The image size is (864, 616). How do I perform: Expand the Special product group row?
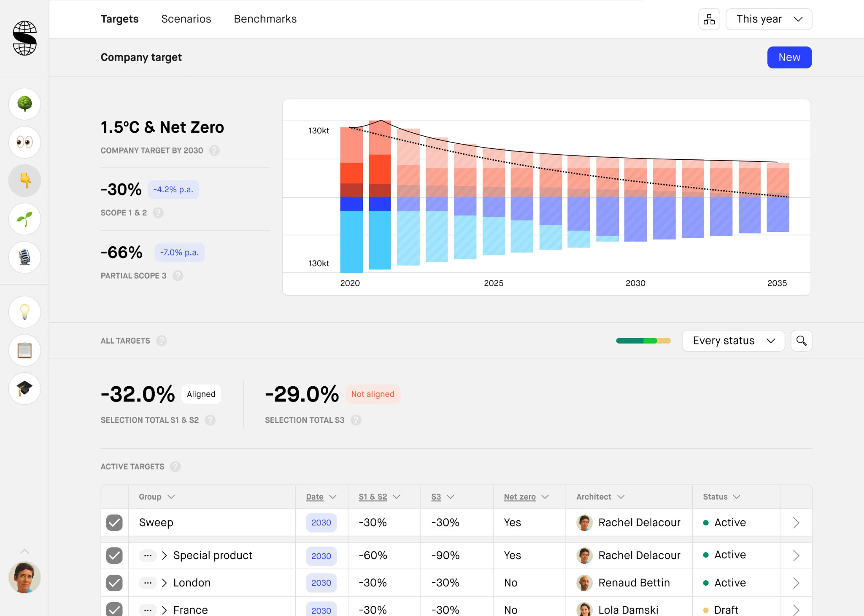(x=165, y=556)
